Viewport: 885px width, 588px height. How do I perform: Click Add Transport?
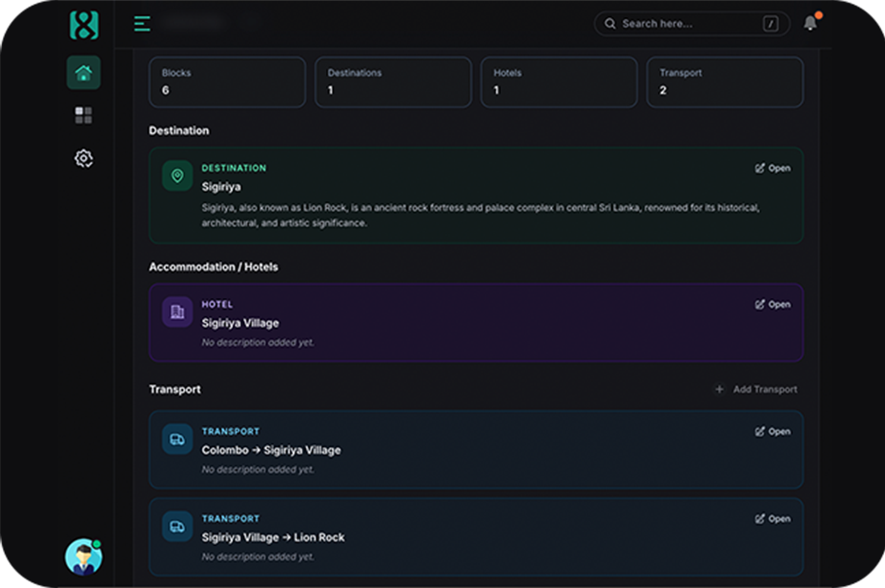[x=756, y=389]
